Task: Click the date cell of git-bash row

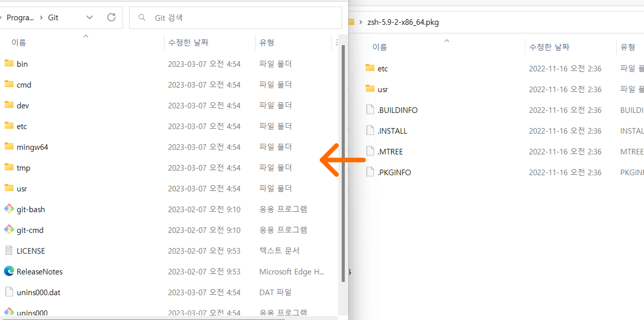Action: (204, 209)
